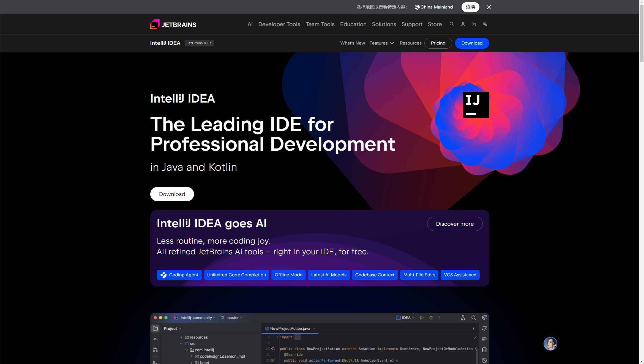The image size is (644, 364).
Task: Open the shopping cart icon
Action: click(x=474, y=24)
